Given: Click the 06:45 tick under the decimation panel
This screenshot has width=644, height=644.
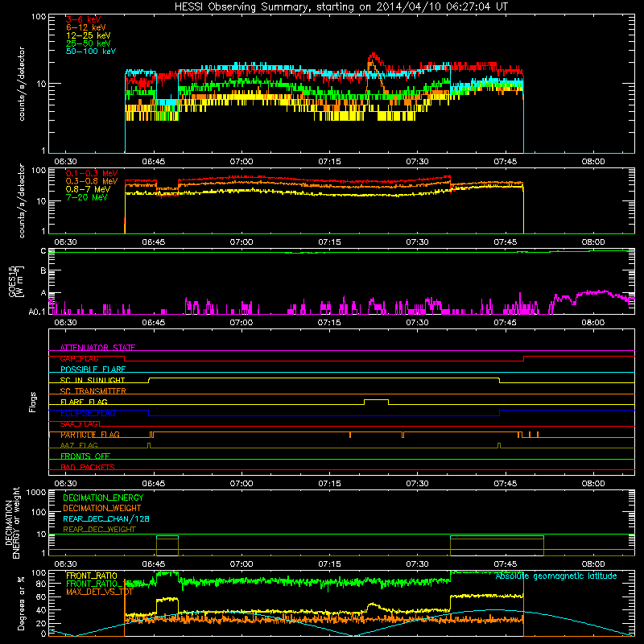Looking at the screenshot, I should tap(154, 564).
